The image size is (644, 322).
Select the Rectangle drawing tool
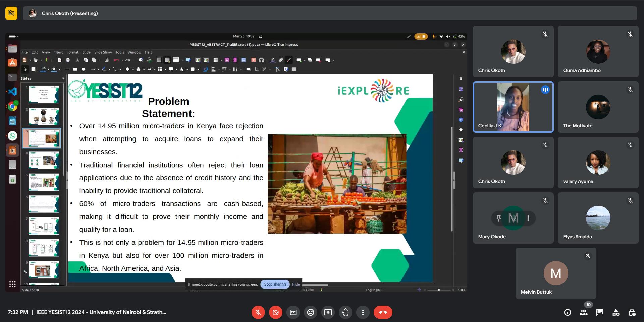75,69
